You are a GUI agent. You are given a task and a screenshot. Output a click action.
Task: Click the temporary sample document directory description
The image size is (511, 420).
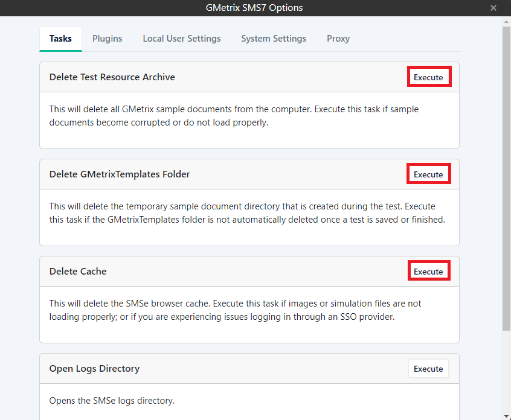247,213
